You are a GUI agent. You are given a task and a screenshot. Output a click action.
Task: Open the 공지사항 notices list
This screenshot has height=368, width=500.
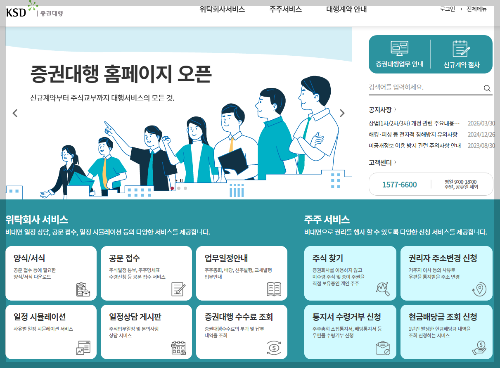(x=382, y=109)
